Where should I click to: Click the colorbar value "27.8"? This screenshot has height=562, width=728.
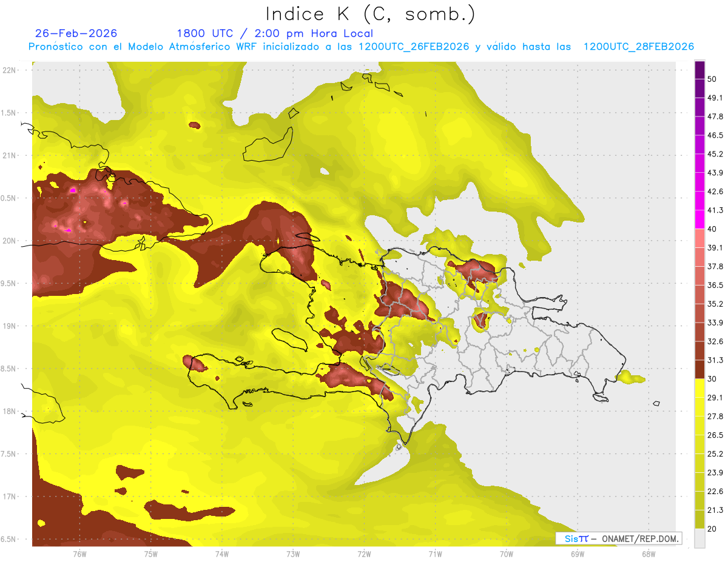click(715, 416)
